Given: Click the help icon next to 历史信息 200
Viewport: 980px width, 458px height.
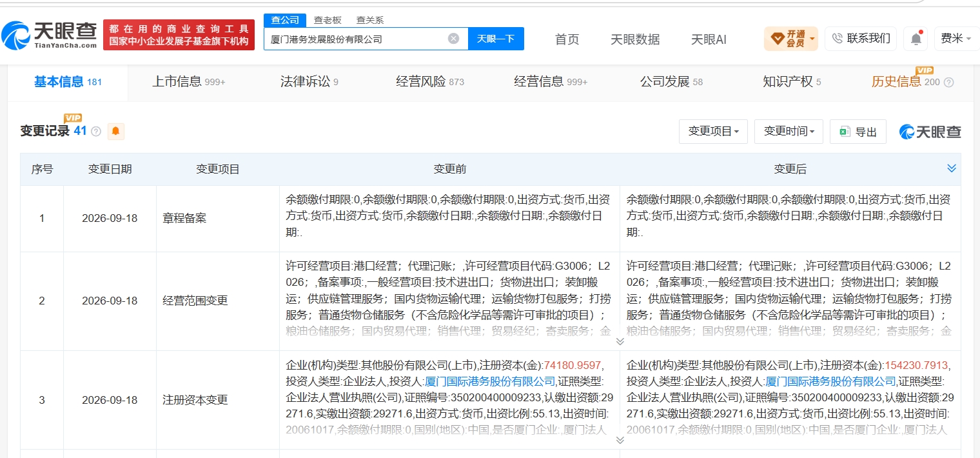Looking at the screenshot, I should 948,83.
